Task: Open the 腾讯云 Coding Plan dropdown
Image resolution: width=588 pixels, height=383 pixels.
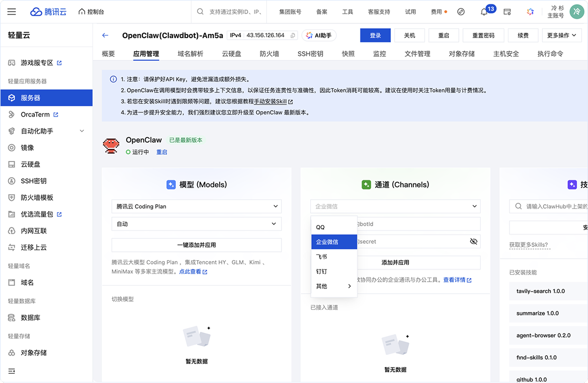Action: [x=196, y=206]
